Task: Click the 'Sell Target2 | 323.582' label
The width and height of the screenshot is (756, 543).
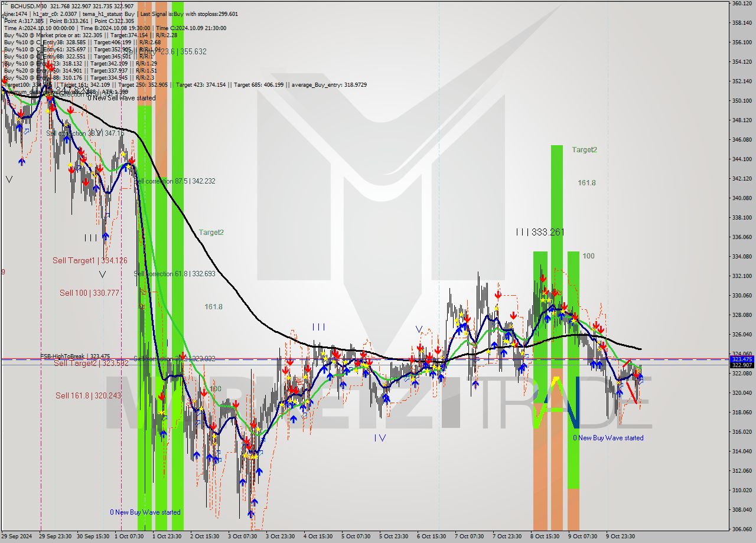Action: click(x=91, y=363)
